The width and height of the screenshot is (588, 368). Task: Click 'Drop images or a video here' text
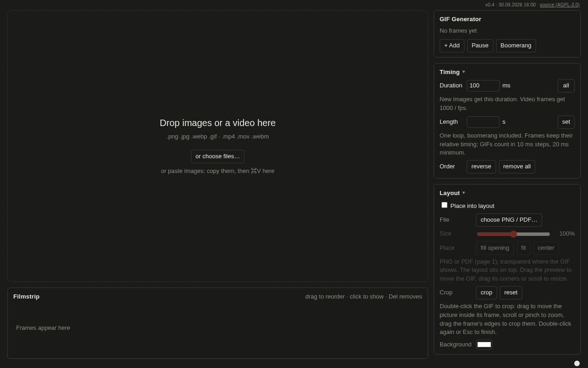point(218,123)
